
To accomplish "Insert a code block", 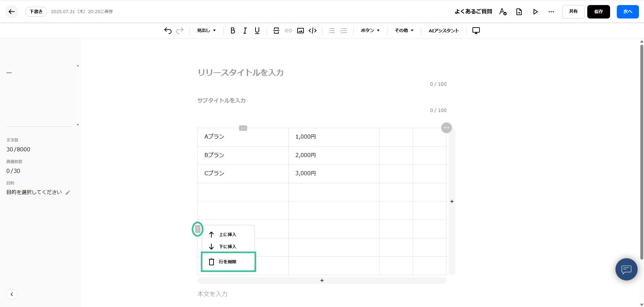I will point(312,30).
